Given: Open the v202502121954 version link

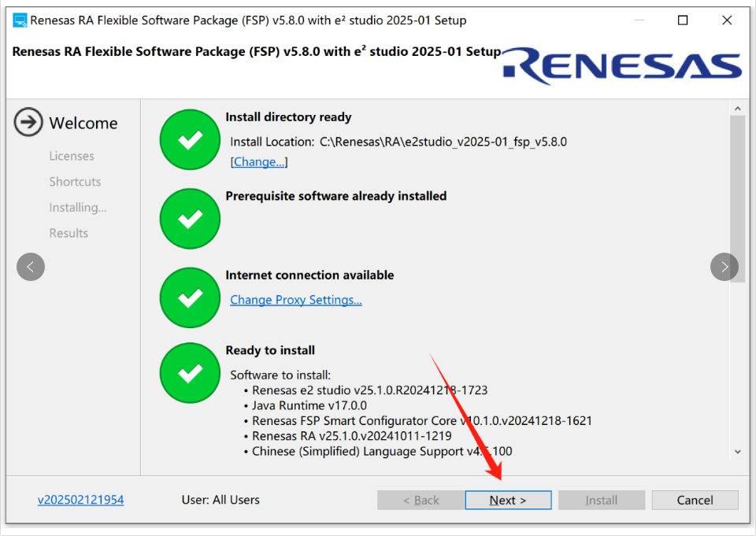Looking at the screenshot, I should pos(81,500).
